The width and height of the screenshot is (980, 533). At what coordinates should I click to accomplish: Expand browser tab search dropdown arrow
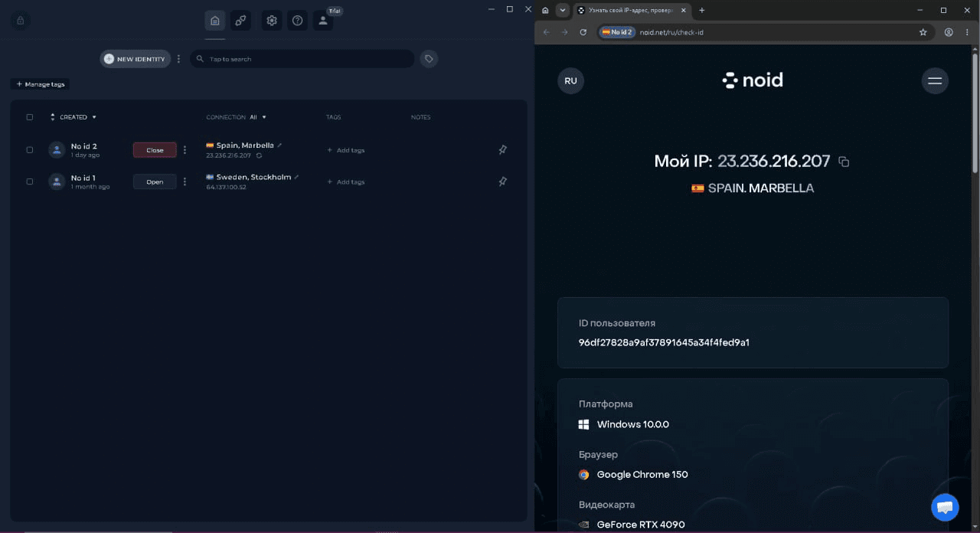pyautogui.click(x=563, y=10)
